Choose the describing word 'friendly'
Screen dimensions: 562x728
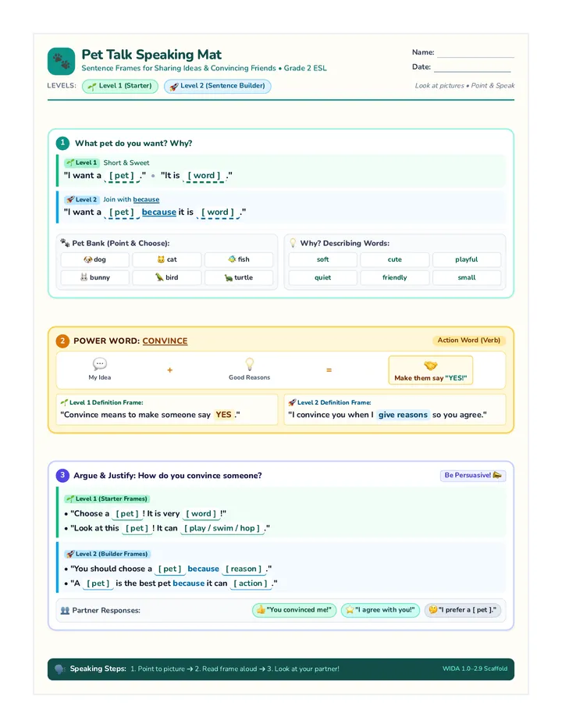[x=394, y=277]
